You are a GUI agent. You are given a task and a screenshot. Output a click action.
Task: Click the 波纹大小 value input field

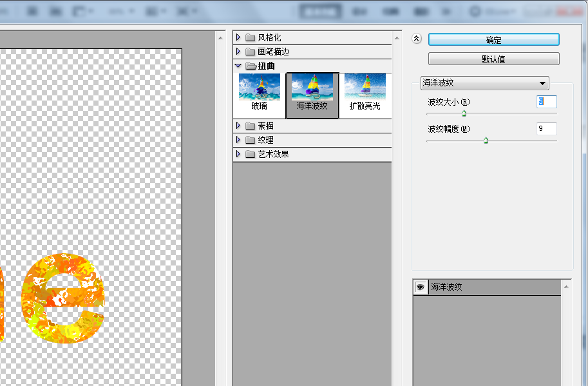point(545,101)
